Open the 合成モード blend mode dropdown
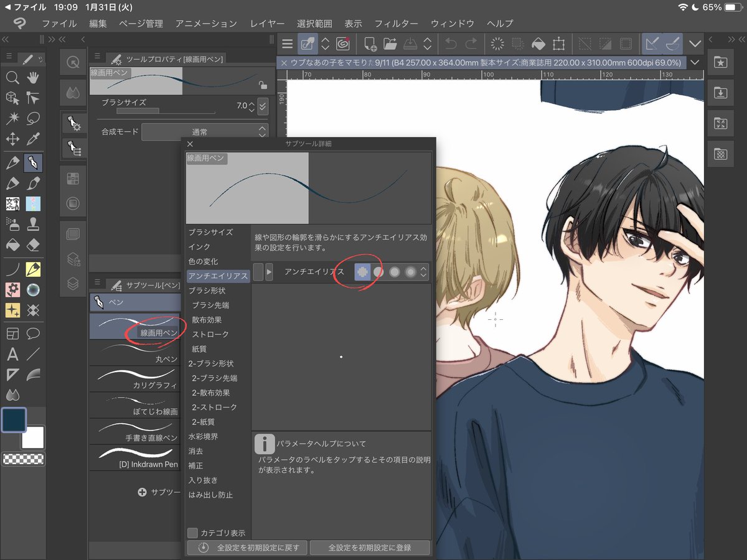The width and height of the screenshot is (747, 560). point(205,132)
